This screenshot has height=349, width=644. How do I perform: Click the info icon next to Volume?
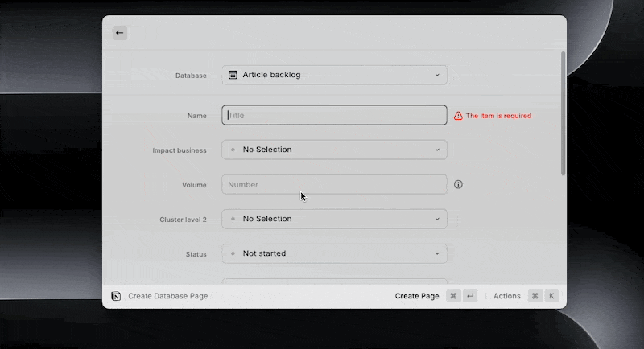tap(458, 185)
